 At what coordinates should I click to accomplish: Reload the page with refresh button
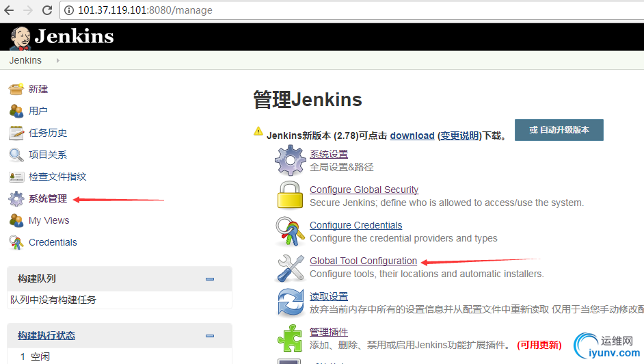click(x=47, y=10)
